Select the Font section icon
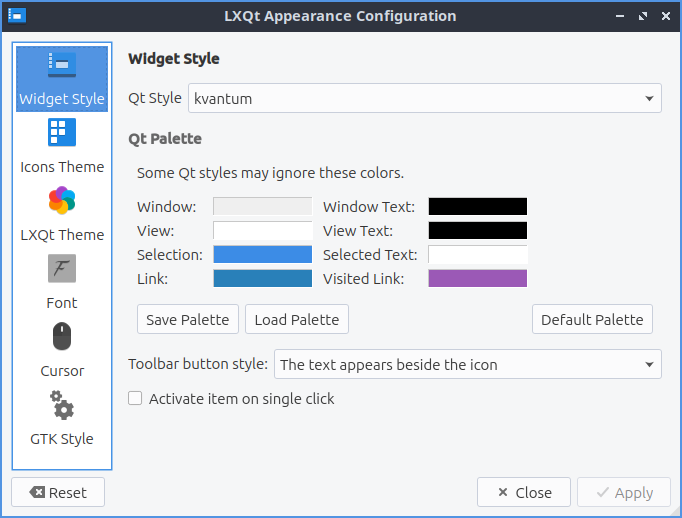682x518 pixels. (62, 269)
